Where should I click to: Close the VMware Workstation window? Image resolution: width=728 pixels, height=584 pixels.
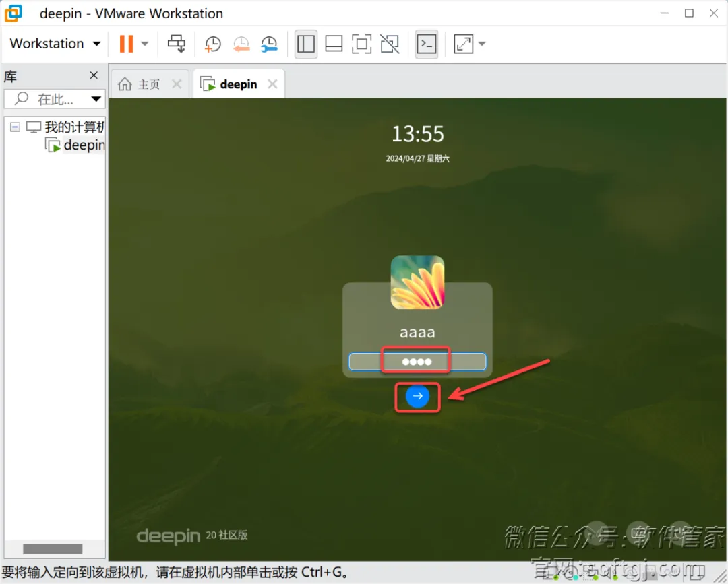coord(714,13)
